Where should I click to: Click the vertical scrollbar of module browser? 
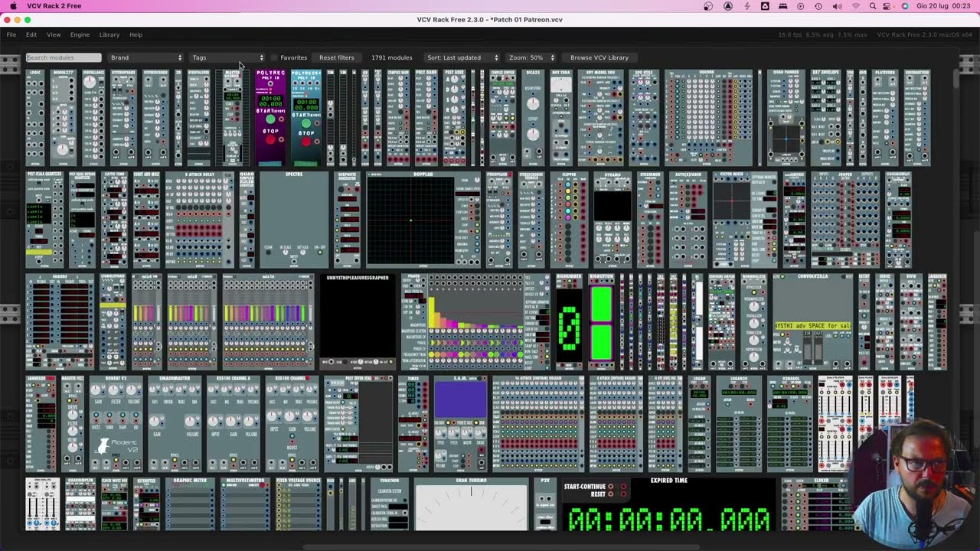point(956,80)
